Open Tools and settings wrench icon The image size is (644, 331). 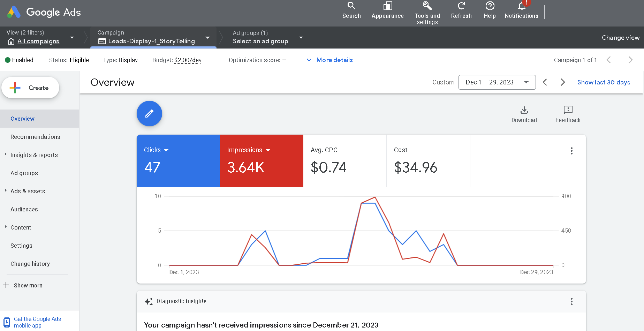click(427, 6)
